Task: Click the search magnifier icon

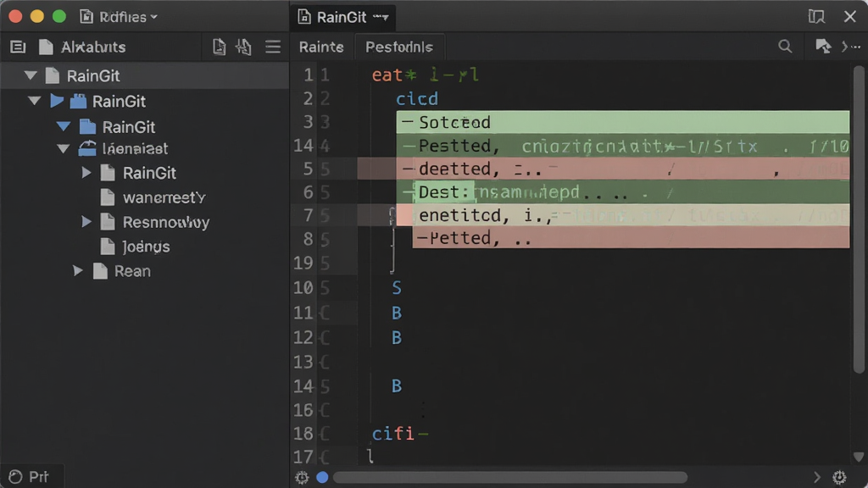Action: [785, 47]
